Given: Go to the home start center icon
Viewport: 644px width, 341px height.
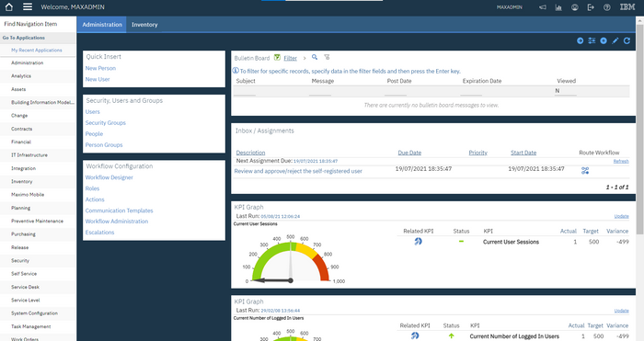Looking at the screenshot, I should (x=8, y=7).
